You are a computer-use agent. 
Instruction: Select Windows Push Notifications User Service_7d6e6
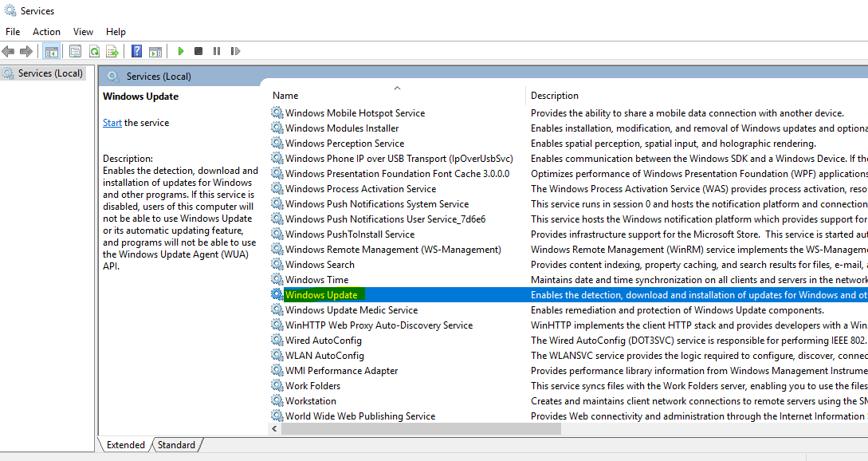385,219
